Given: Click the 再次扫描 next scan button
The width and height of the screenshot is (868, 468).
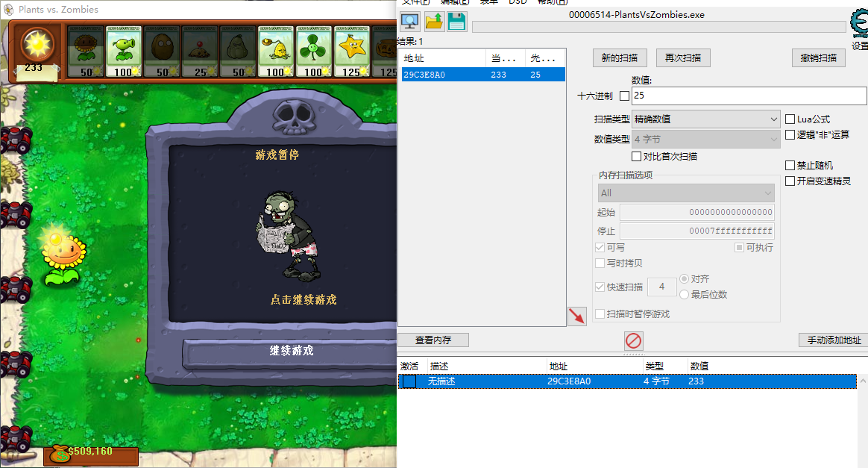Looking at the screenshot, I should point(683,57).
